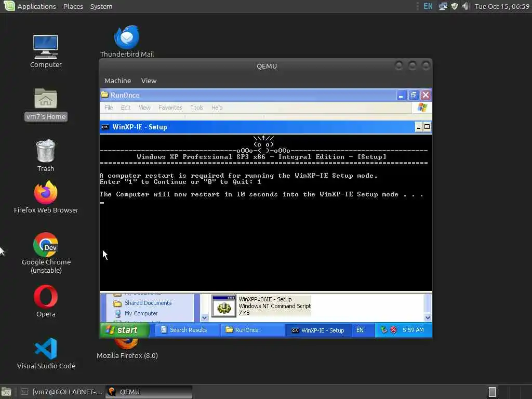This screenshot has height=399, width=532.
Task: Open the Tools menu in RunOnce window
Action: [197, 108]
